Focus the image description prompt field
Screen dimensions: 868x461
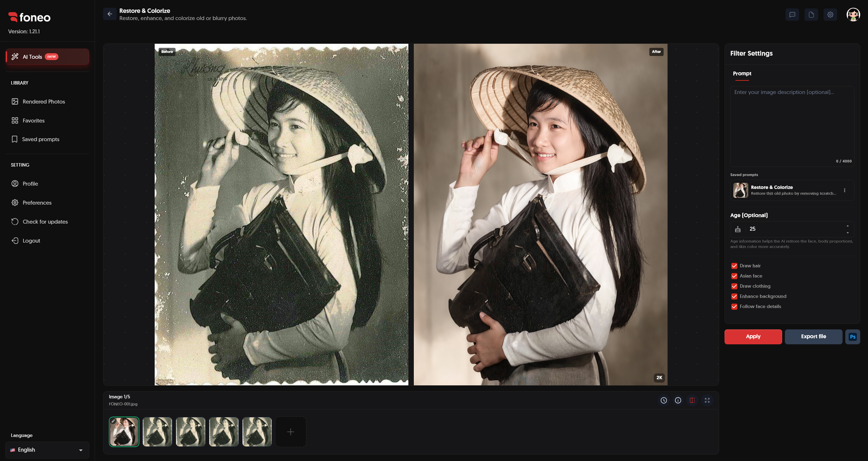coord(792,126)
